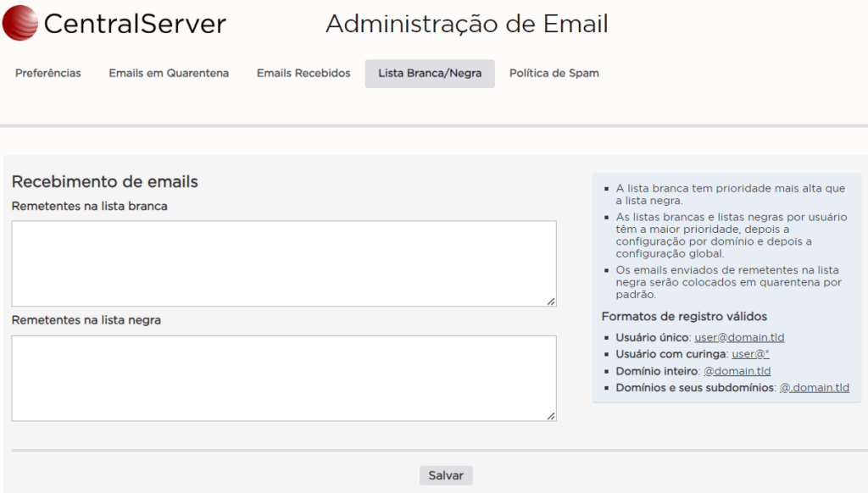The image size is (868, 493).
Task: Click the user@* wildcard example link
Action: (x=750, y=354)
